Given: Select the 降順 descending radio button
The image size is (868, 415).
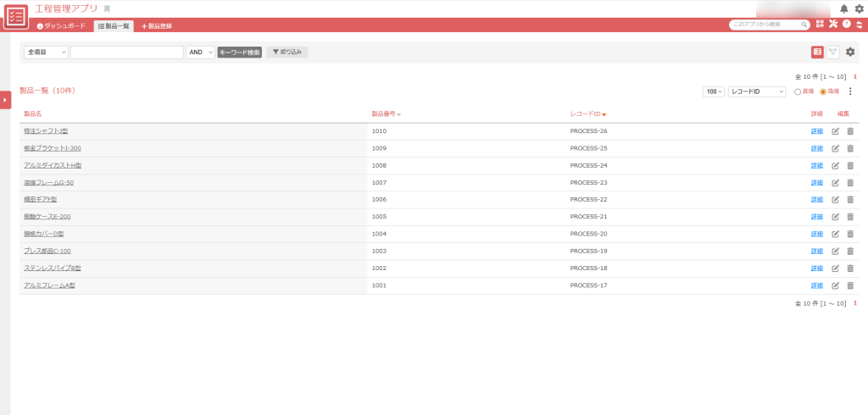Looking at the screenshot, I should (x=823, y=91).
